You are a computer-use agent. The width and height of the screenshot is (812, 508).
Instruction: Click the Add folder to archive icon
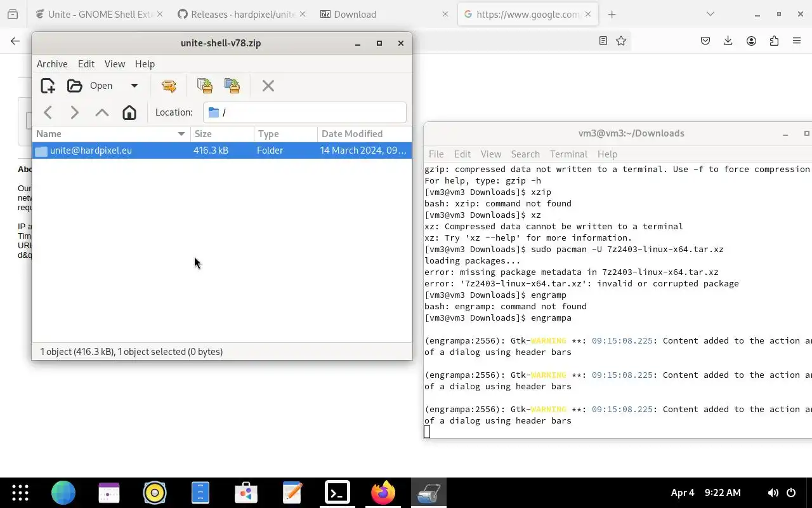click(232, 86)
